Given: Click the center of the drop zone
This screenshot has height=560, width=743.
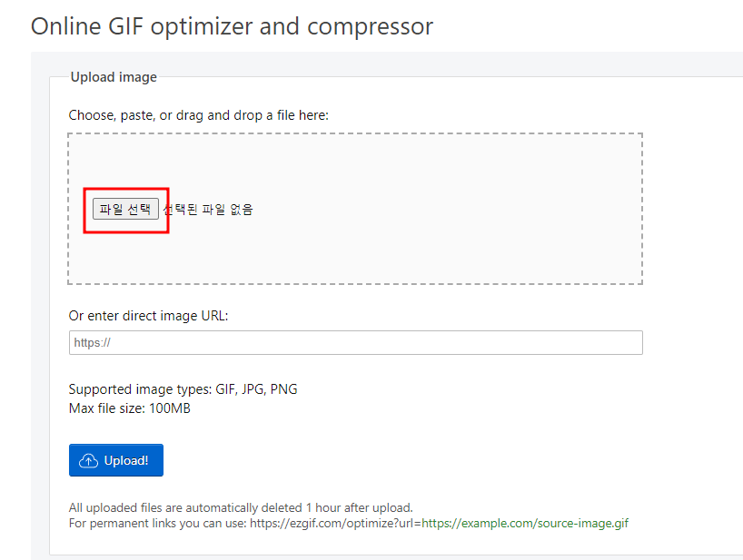Looking at the screenshot, I should pyautogui.click(x=354, y=209).
